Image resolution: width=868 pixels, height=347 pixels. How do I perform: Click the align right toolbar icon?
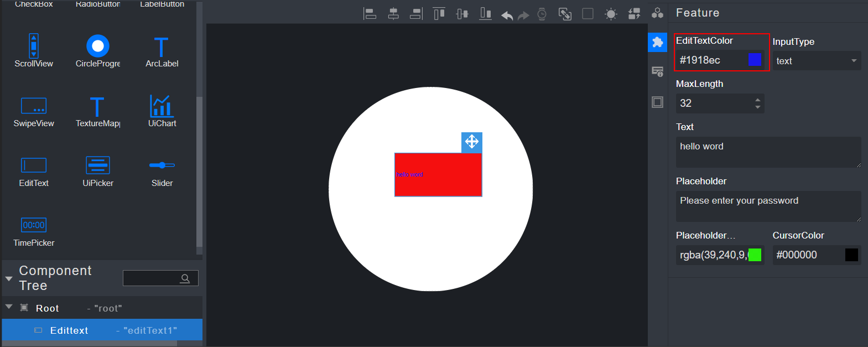point(416,14)
